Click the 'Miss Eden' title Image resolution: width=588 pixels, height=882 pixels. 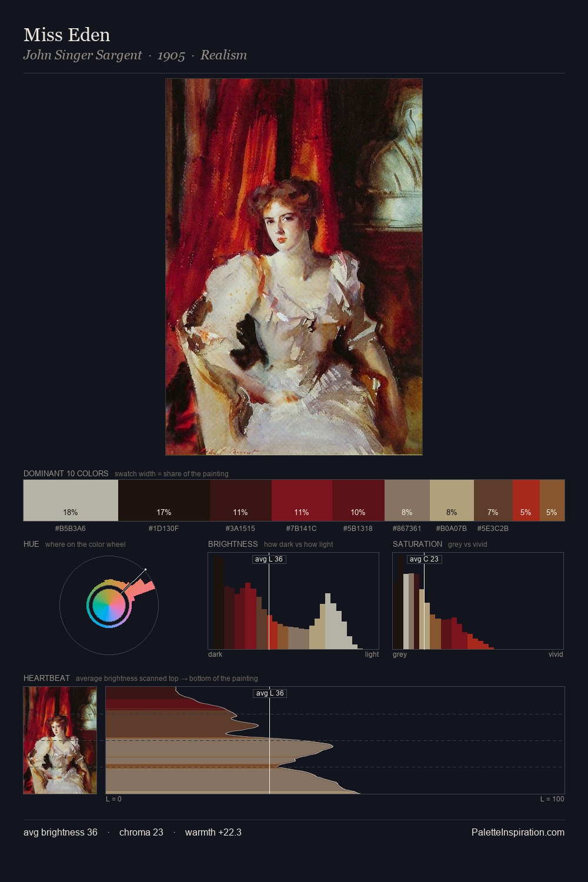click(x=67, y=35)
